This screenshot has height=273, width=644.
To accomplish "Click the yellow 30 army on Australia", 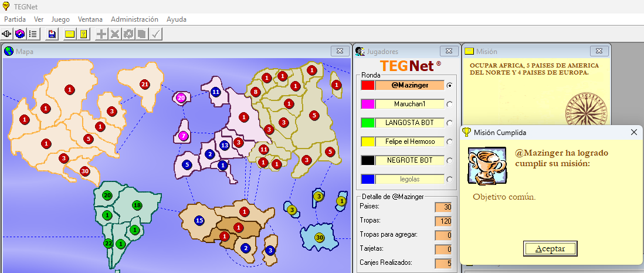I will (320, 237).
